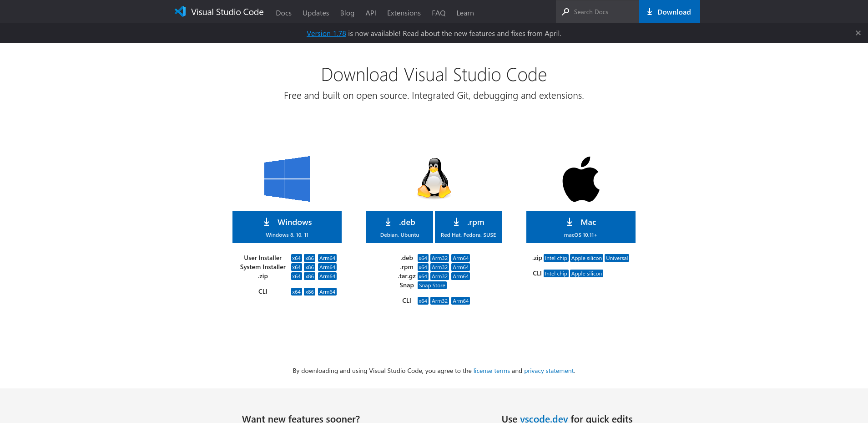The height and width of the screenshot is (423, 868).
Task: Dismiss the version announcement banner
Action: [858, 33]
